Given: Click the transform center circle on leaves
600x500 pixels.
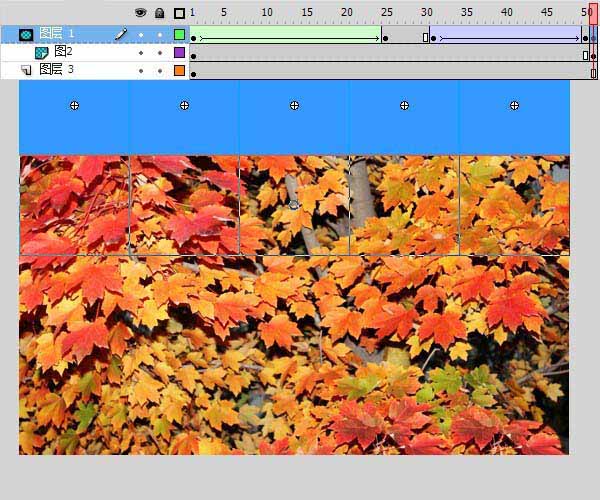Looking at the screenshot, I should click(x=294, y=205).
